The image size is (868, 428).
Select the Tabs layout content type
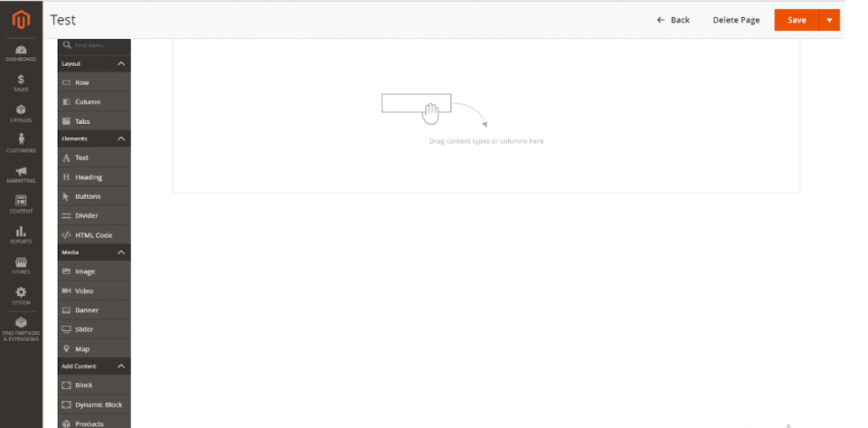[x=94, y=121]
